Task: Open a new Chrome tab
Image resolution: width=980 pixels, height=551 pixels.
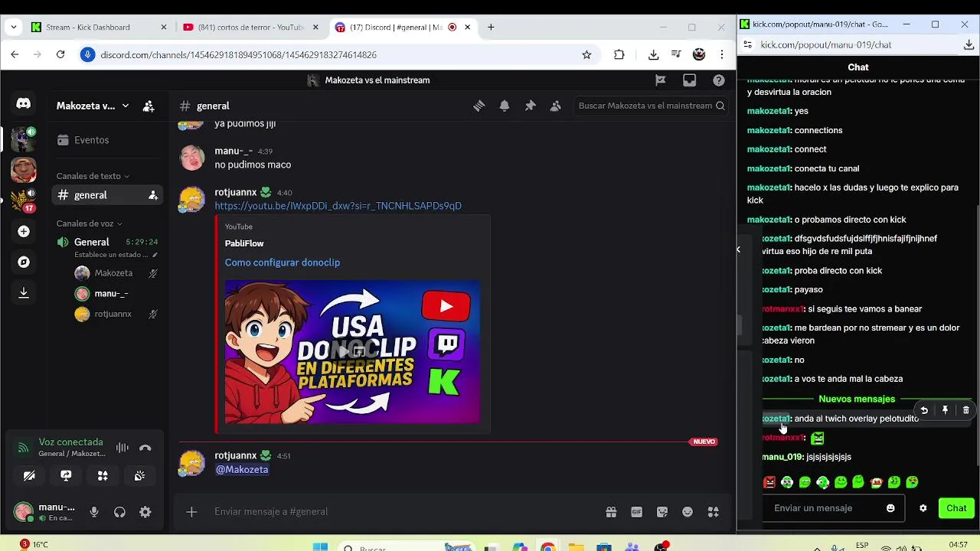Action: point(491,27)
